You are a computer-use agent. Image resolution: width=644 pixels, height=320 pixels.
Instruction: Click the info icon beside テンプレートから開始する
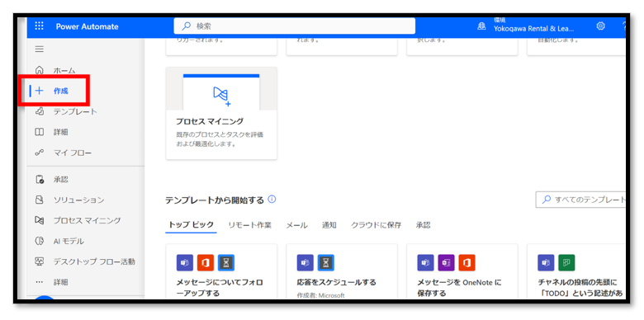click(x=272, y=200)
